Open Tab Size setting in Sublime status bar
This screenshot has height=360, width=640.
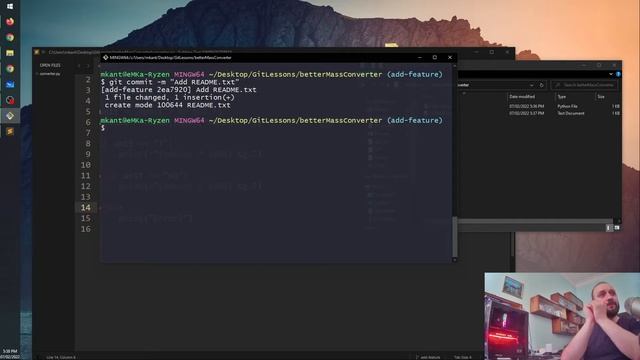click(x=463, y=358)
